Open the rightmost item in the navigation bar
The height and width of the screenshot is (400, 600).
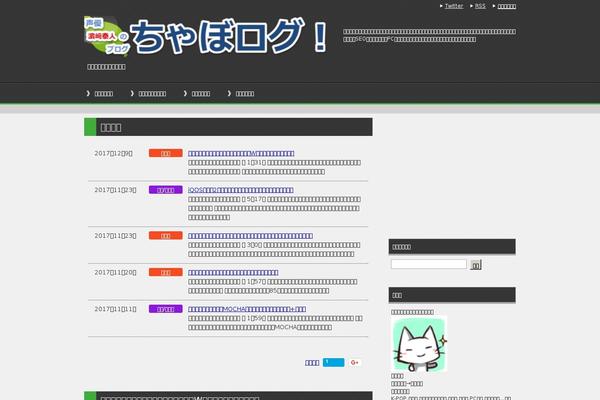[x=245, y=93]
